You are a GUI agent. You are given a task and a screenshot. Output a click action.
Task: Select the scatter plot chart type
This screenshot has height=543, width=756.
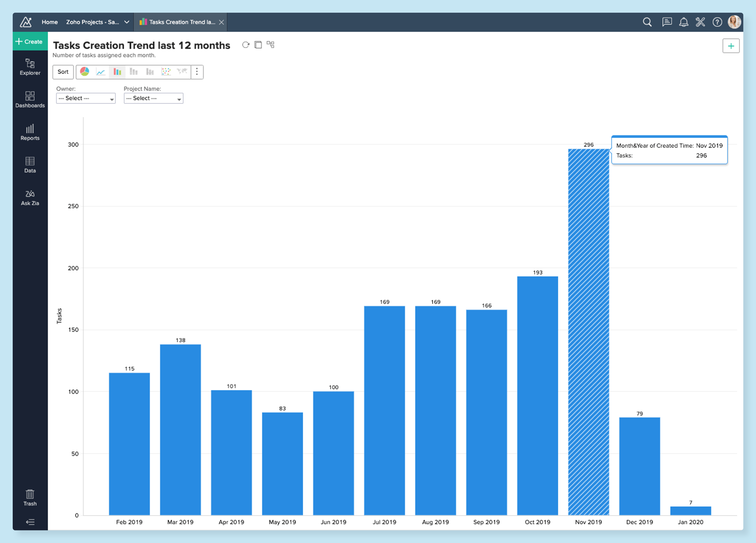pos(166,72)
